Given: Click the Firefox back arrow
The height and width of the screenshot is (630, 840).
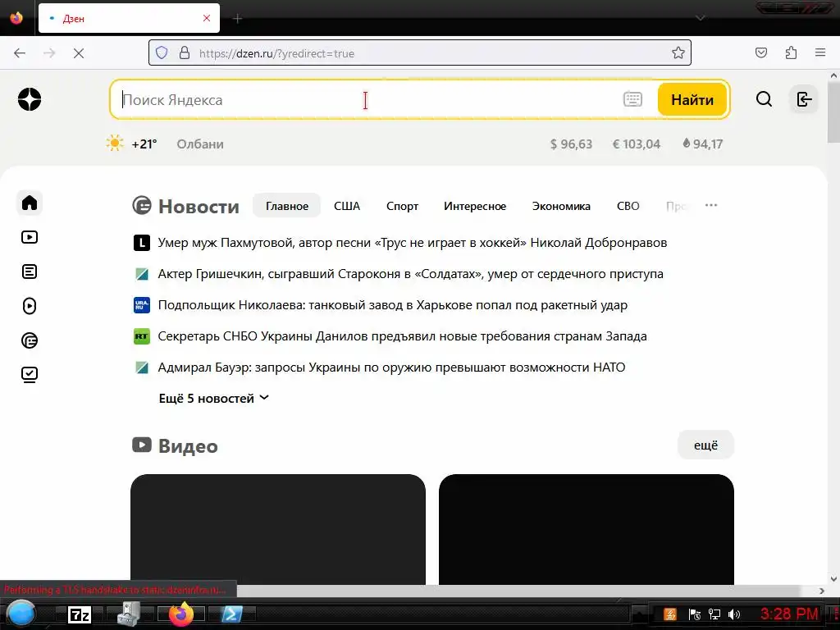Looking at the screenshot, I should click(20, 53).
